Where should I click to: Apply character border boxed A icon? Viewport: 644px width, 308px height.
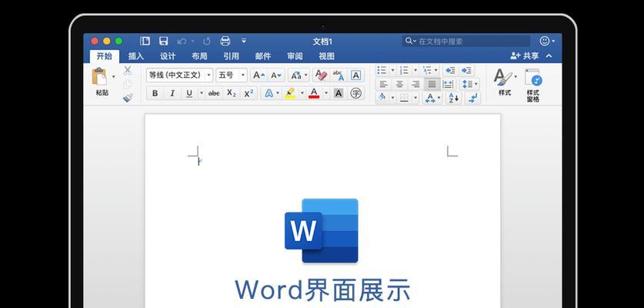[x=355, y=75]
